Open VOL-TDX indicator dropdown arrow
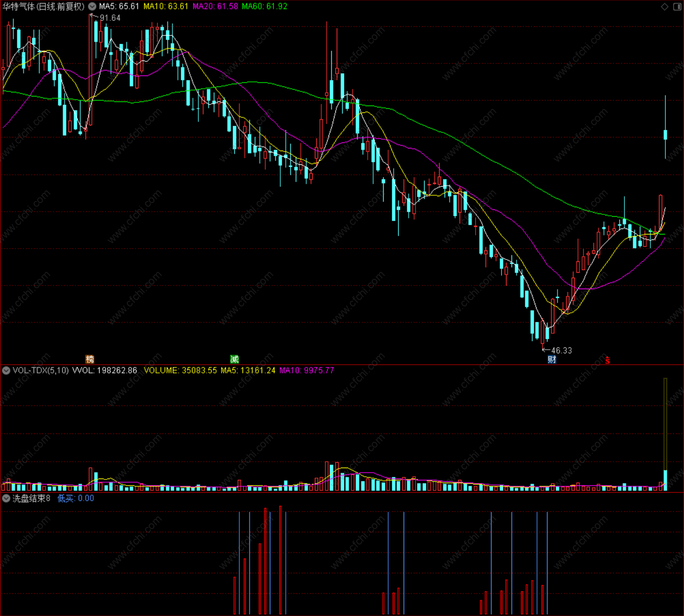Viewport: 684px width, 616px height. pos(6,371)
